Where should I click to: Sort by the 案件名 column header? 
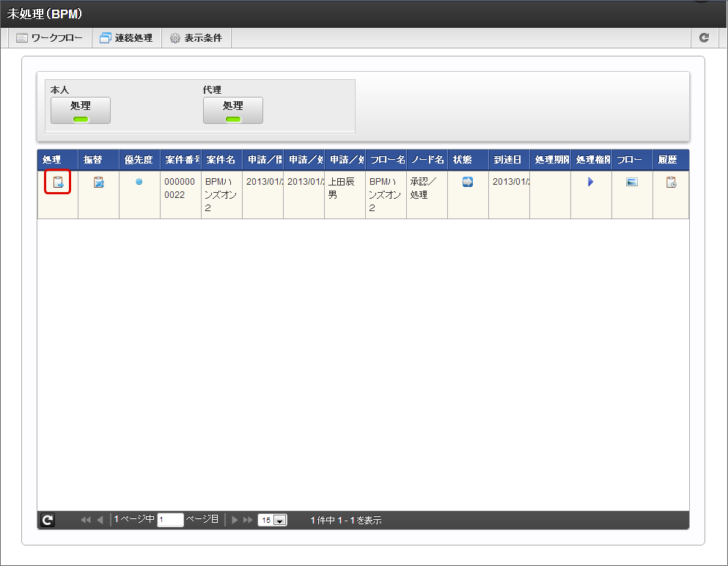tap(221, 160)
